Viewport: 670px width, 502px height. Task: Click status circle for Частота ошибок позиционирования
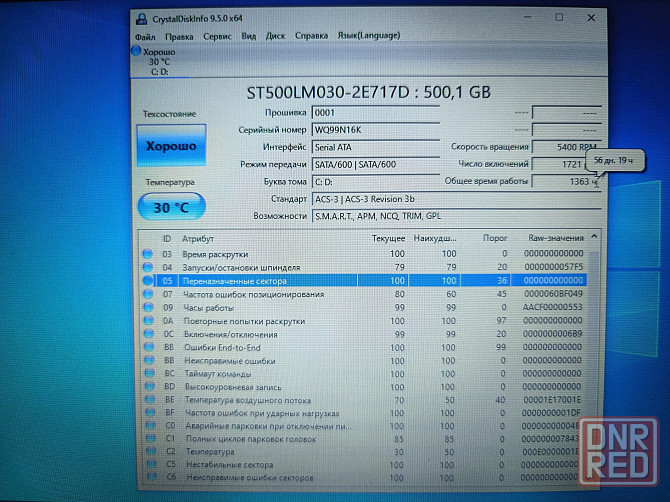pos(148,294)
